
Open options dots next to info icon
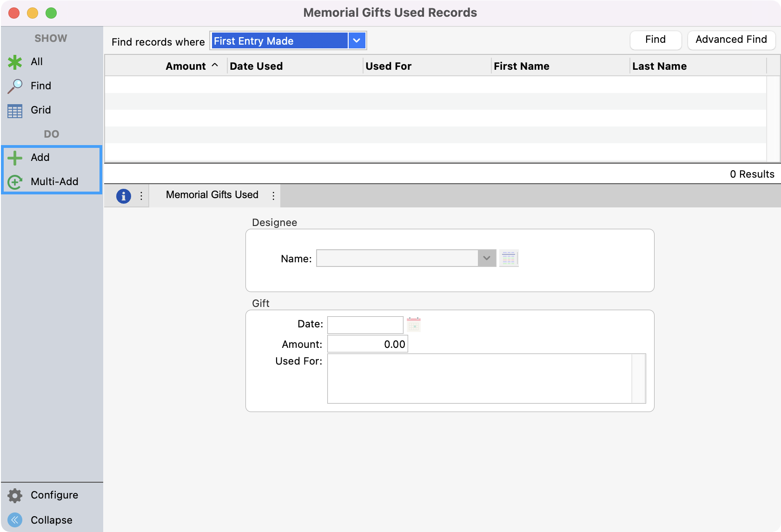[141, 196]
